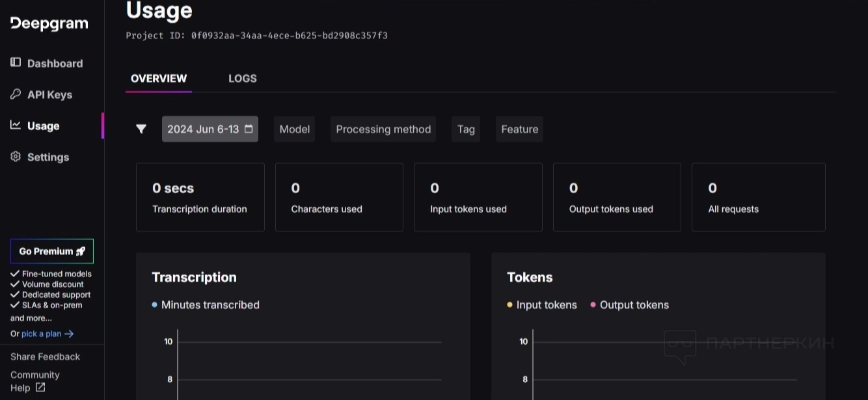Click the Dashboard panel icon in sidebar

pyautogui.click(x=16, y=62)
